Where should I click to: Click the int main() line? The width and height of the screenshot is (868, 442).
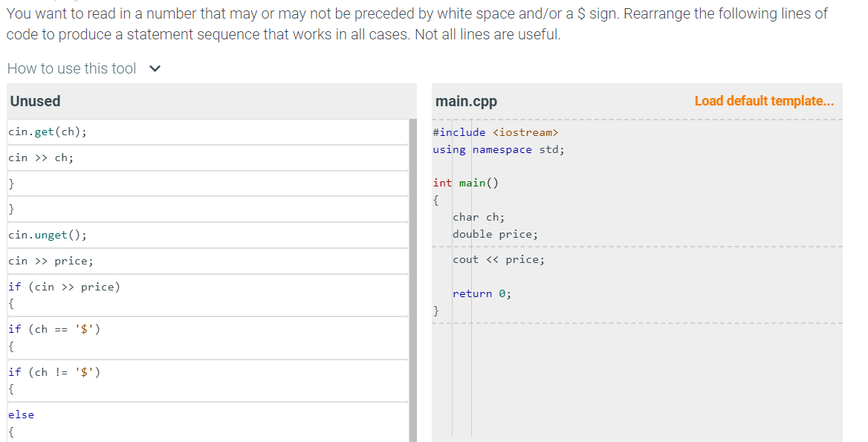[x=465, y=183]
